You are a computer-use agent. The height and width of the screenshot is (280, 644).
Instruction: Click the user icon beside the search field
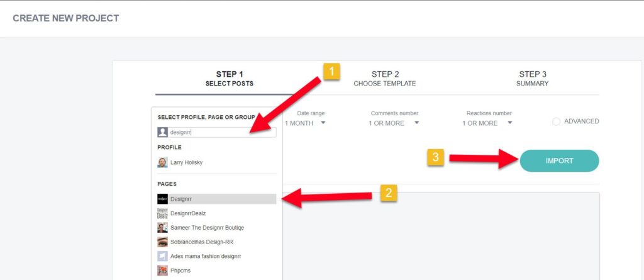tap(162, 133)
